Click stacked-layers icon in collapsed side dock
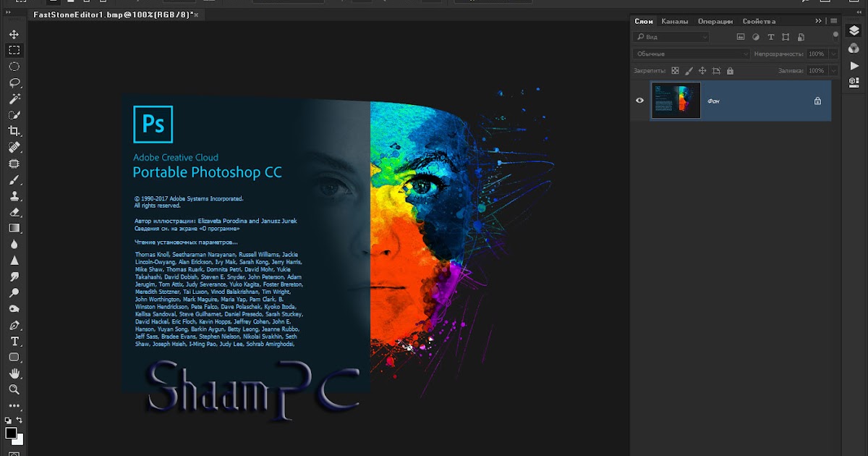 click(854, 31)
